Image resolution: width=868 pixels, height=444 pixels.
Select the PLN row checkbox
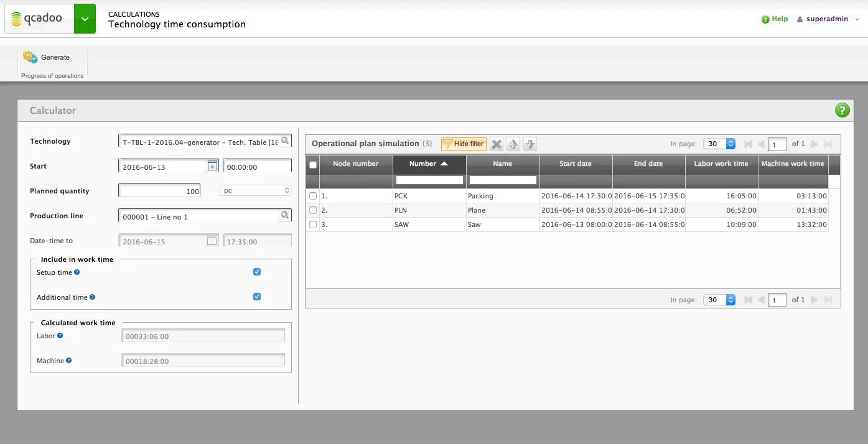coord(313,210)
